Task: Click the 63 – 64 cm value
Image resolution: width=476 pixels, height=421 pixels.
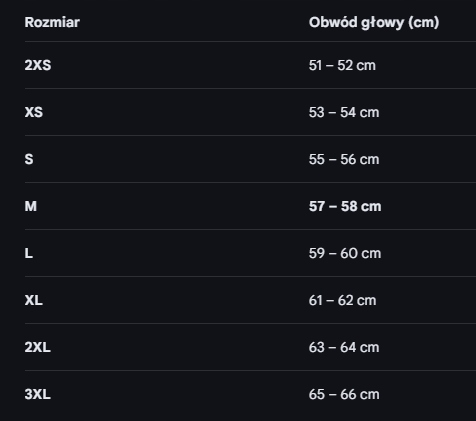Action: pos(344,347)
